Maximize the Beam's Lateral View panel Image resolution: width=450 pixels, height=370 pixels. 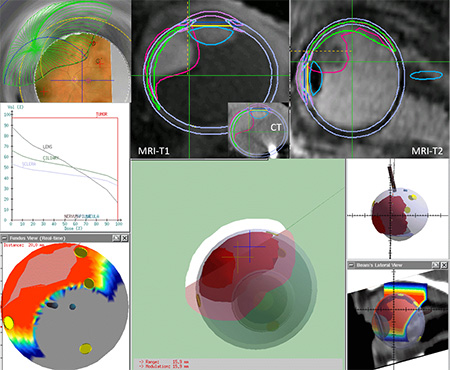436,265
